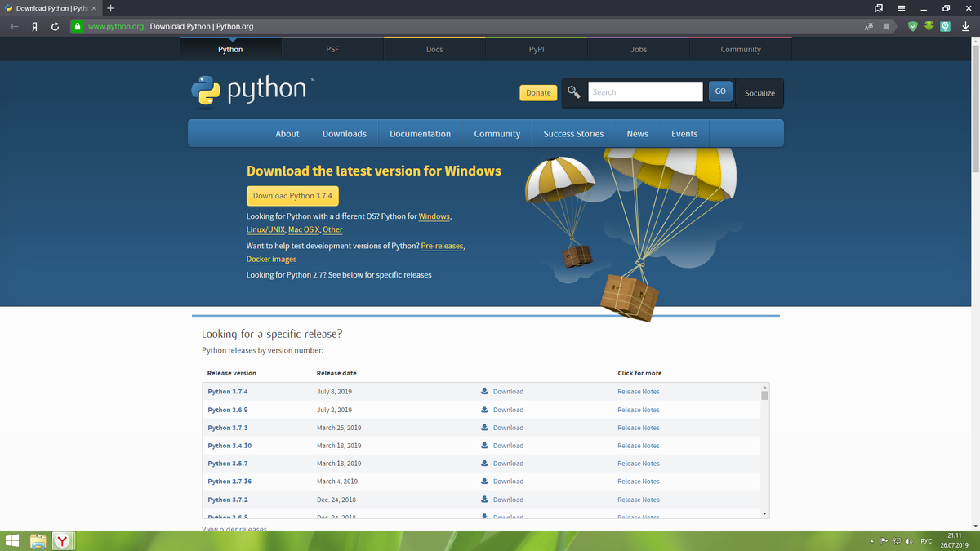This screenshot has height=551, width=980.
Task: Open the volume icon in system tray
Action: tap(909, 541)
